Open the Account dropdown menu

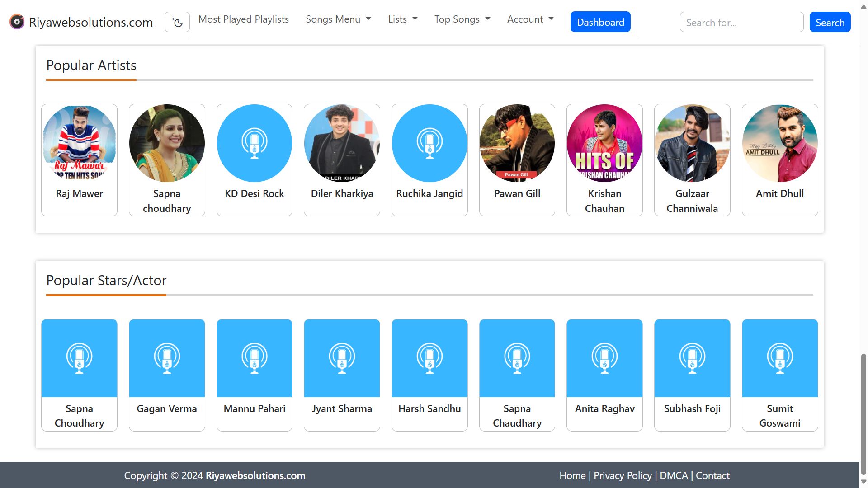point(530,19)
